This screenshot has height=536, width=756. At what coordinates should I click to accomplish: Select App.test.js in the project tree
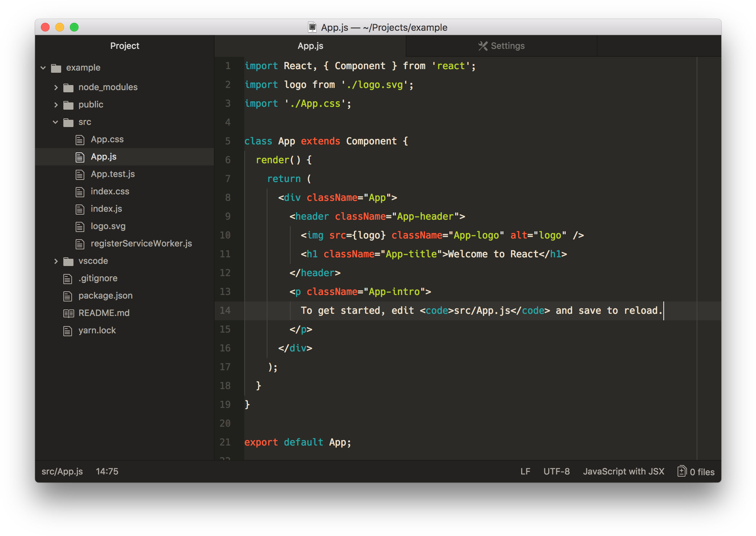[x=113, y=174]
